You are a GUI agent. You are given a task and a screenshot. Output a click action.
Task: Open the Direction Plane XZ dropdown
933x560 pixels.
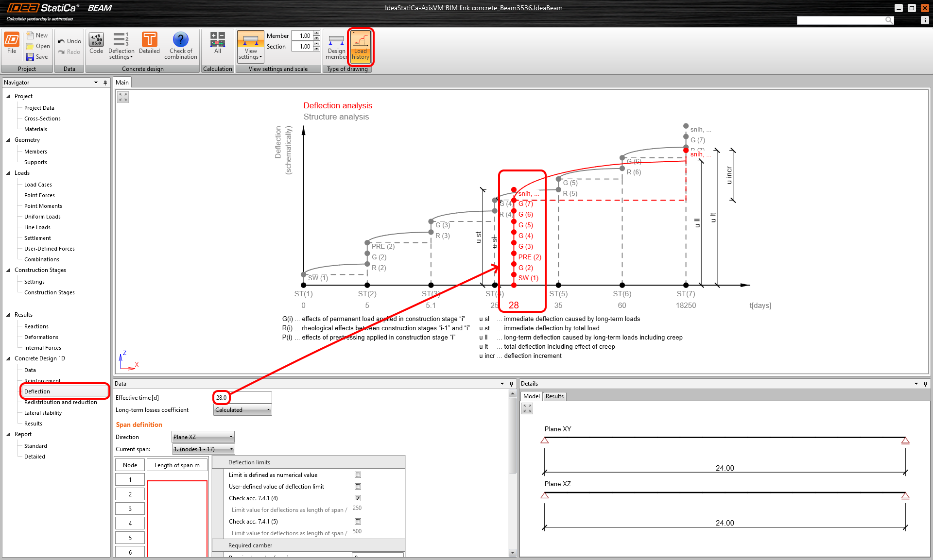(x=203, y=437)
